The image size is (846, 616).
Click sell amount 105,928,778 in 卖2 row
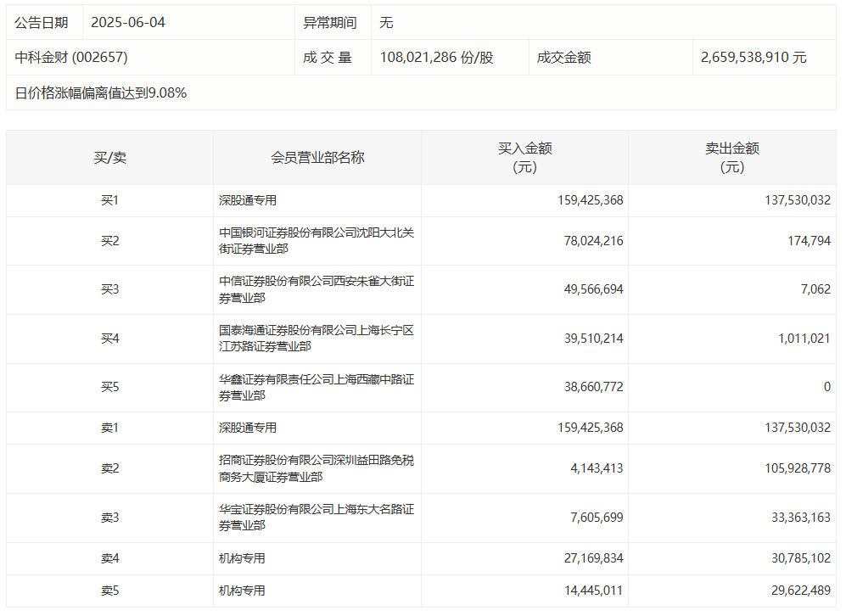[x=791, y=469]
